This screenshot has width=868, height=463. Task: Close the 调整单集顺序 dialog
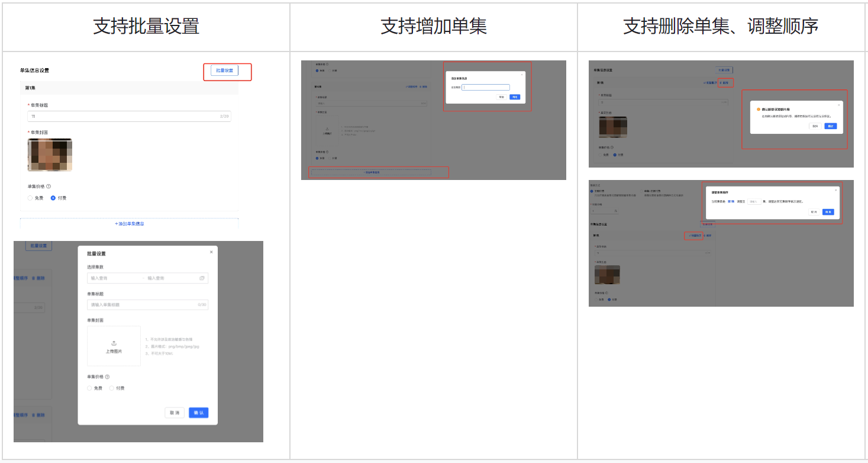[x=835, y=190]
